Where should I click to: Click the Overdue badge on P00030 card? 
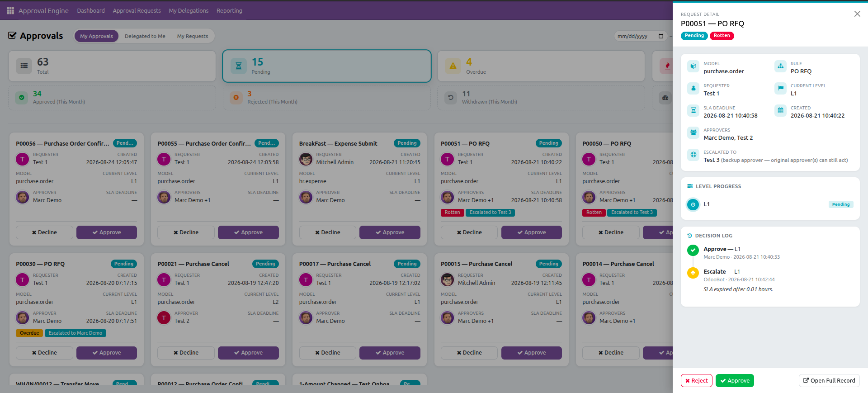(x=29, y=333)
